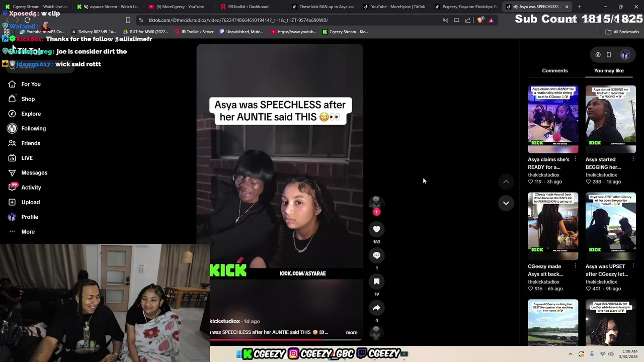Open Activity notifications in sidebar
This screenshot has width=644, height=362.
[24, 188]
